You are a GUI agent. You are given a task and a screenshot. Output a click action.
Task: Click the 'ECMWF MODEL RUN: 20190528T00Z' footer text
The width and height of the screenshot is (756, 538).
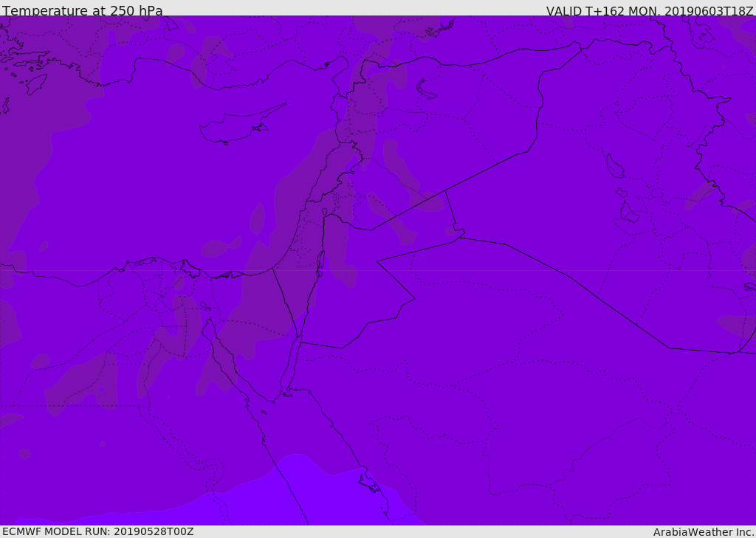point(98,531)
